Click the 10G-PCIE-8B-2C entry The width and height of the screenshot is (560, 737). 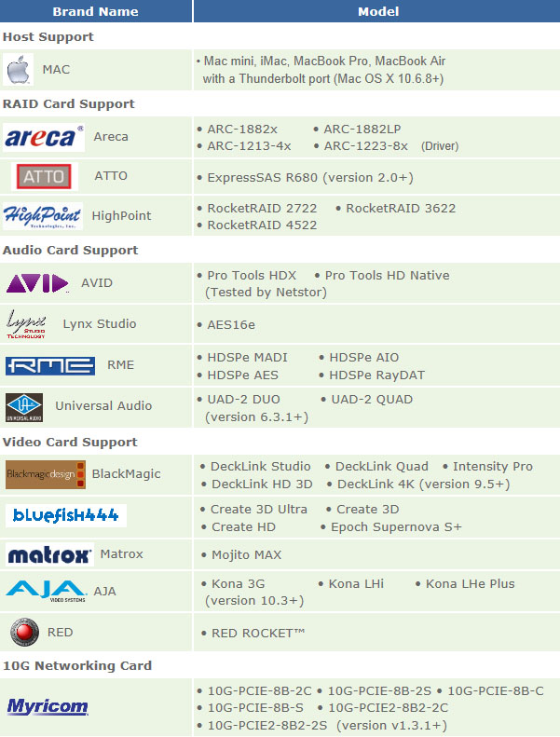point(260,691)
